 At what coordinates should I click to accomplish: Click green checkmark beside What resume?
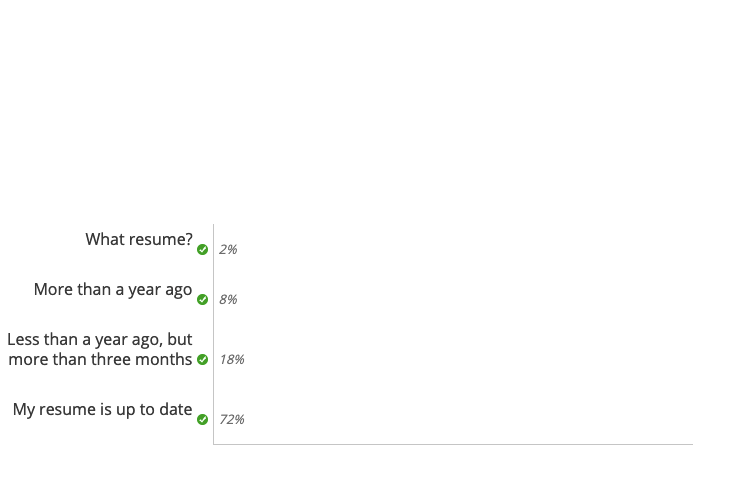point(202,249)
